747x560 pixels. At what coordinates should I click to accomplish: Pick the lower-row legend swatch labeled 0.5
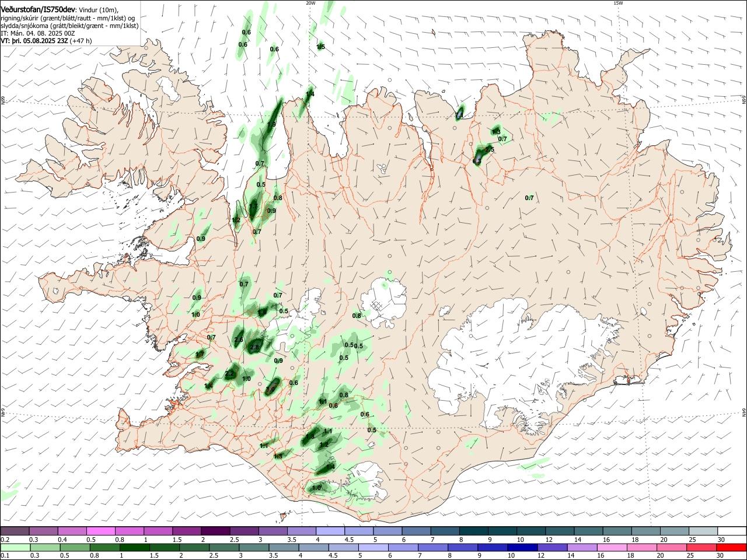click(x=75, y=548)
